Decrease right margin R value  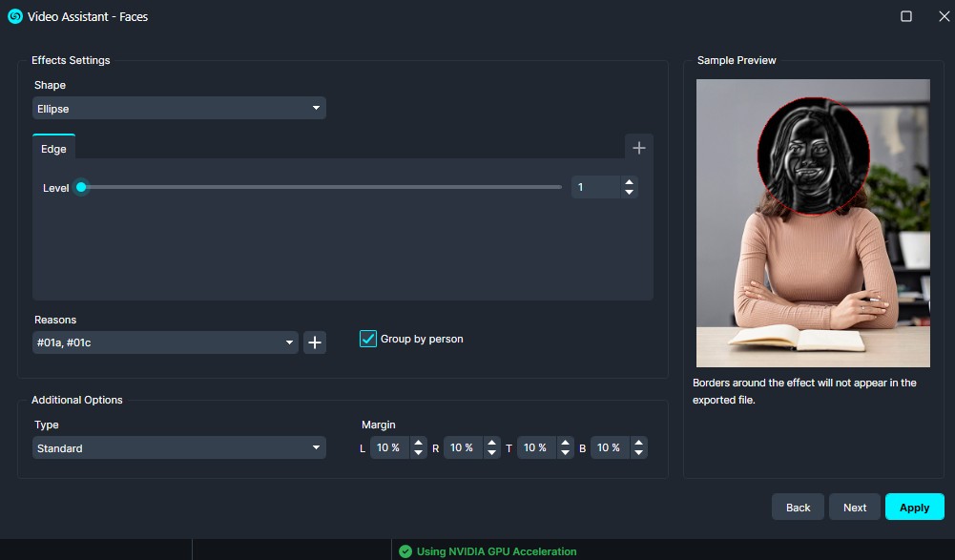click(x=491, y=453)
